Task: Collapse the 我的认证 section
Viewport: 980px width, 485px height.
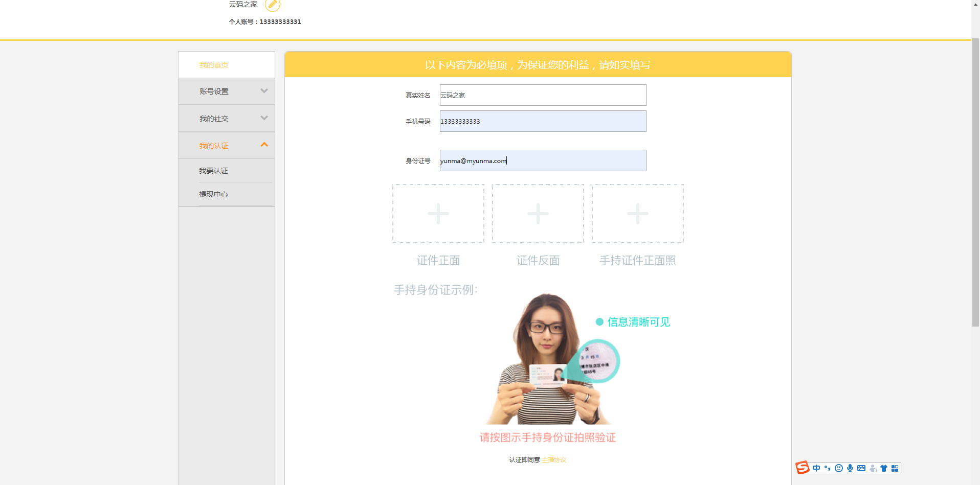Action: pos(226,145)
